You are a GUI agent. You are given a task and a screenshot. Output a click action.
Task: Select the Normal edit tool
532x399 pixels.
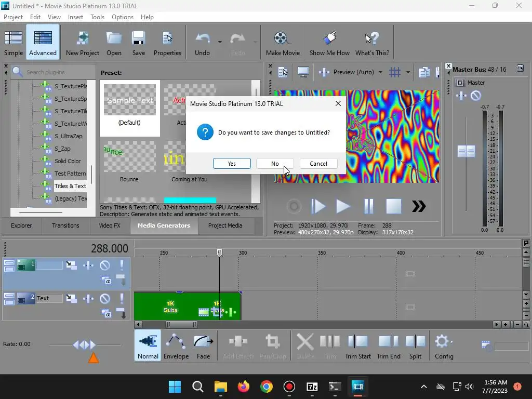[148, 346]
